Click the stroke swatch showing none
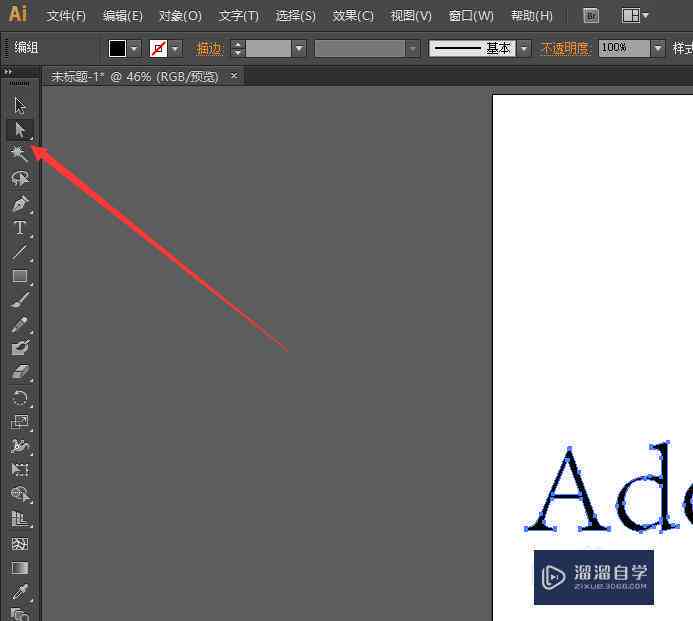 [158, 48]
